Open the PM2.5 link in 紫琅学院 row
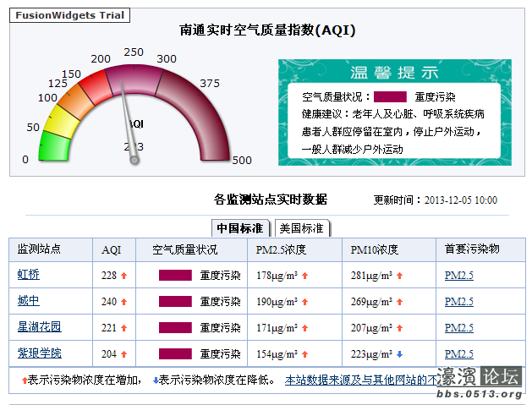 tap(458, 354)
